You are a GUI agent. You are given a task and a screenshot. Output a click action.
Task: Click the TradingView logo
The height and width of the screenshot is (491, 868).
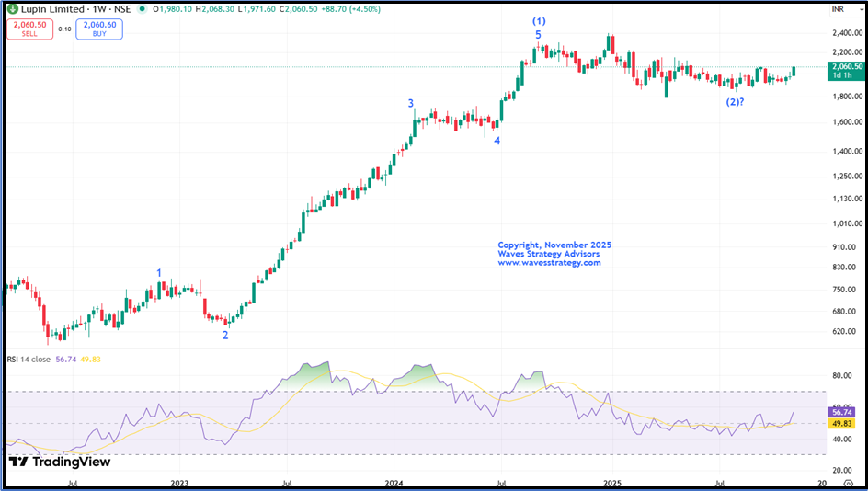tap(60, 462)
